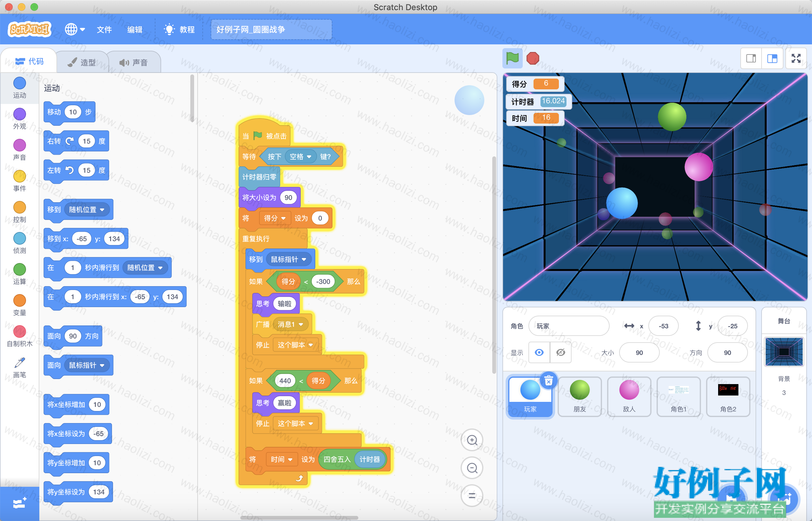Edit the project title field

pyautogui.click(x=271, y=29)
